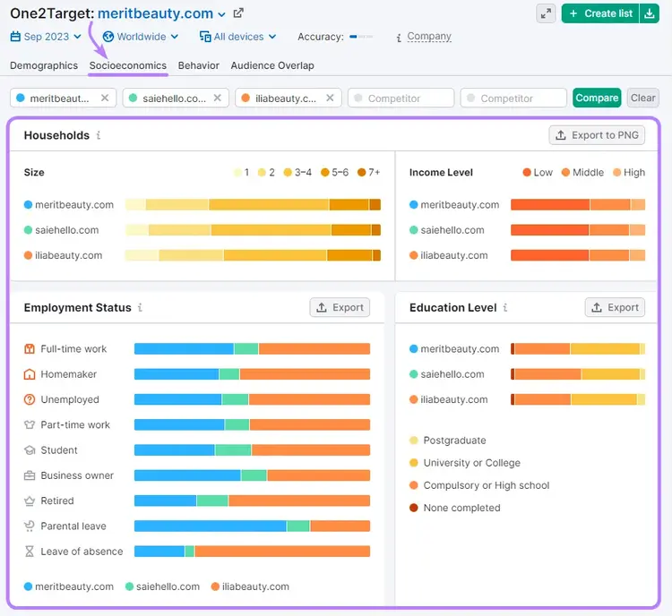Open meritbeauty.com in external link icon
Viewport: 672px width, 616px height.
pyautogui.click(x=238, y=13)
